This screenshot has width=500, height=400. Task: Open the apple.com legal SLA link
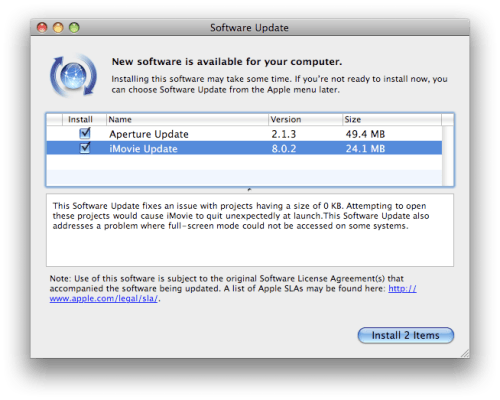click(x=233, y=293)
